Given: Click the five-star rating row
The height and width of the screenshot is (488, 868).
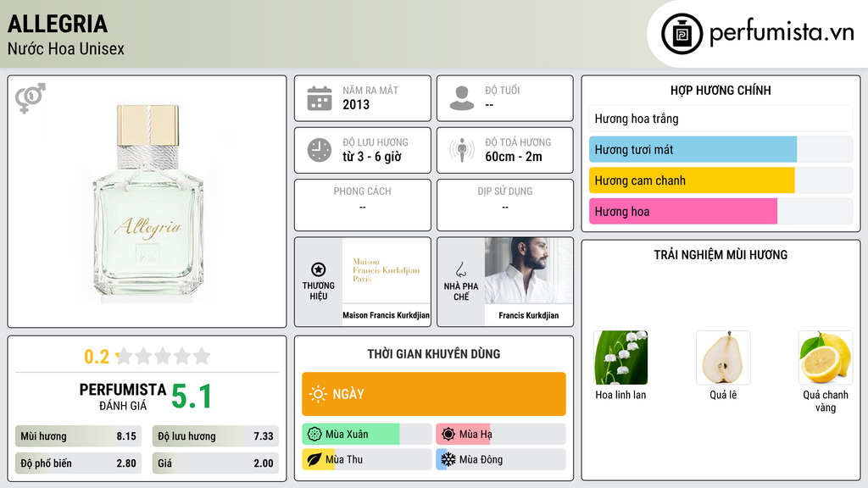Looking at the screenshot, I should point(163,357).
